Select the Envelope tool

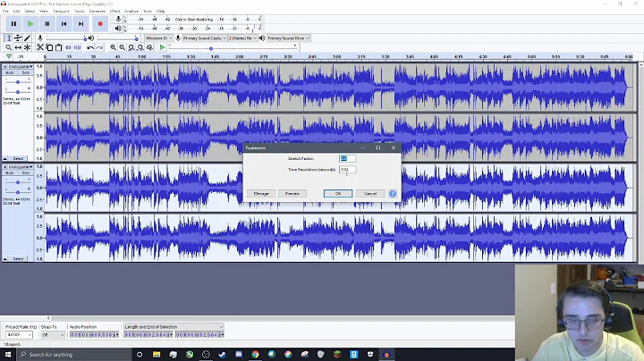[18, 38]
